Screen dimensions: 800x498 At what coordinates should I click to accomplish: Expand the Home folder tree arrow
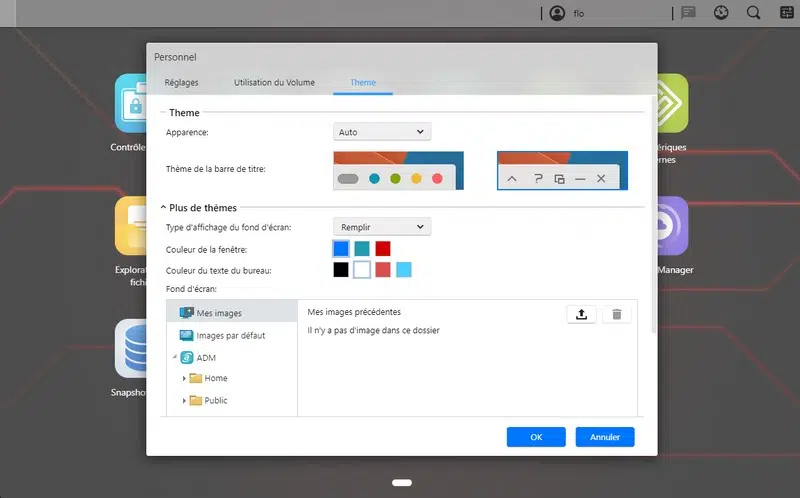point(184,379)
